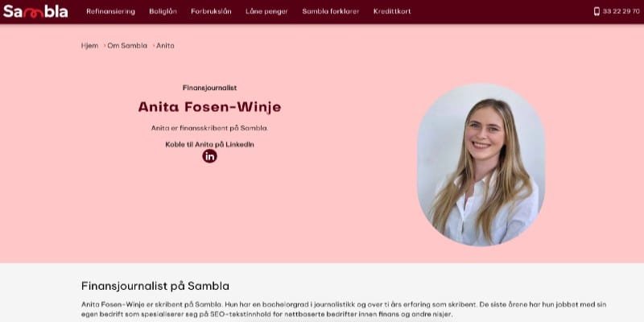The width and height of the screenshot is (644, 322).
Task: Click the Anita breadcrumb item
Action: [x=165, y=46]
